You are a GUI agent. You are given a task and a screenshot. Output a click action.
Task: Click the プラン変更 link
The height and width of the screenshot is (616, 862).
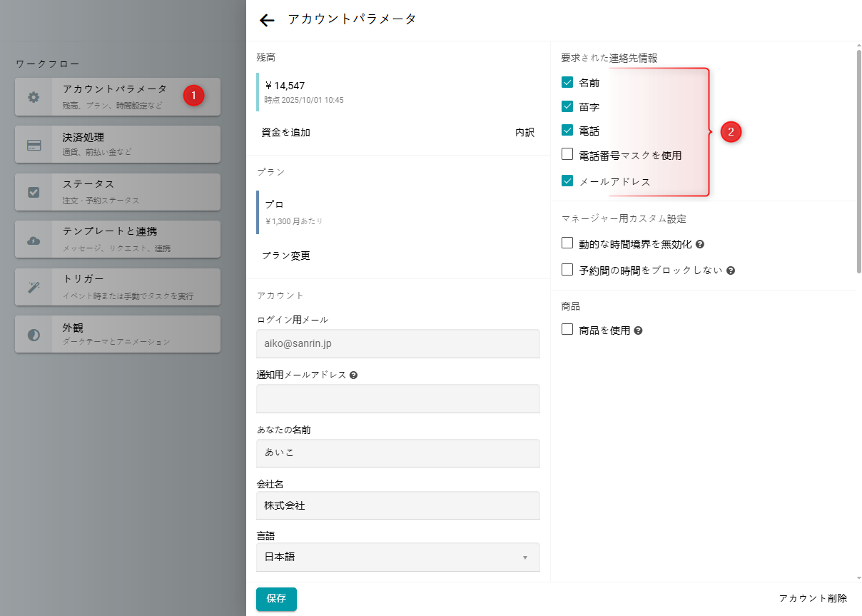(x=286, y=256)
